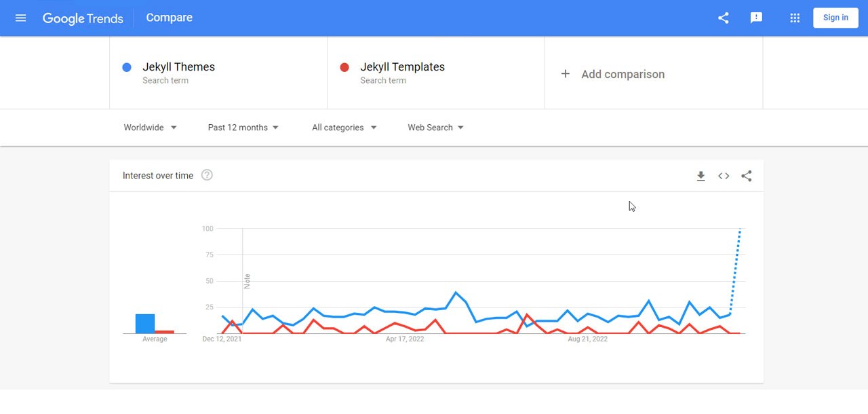Edit the Jekyll Themes search term

coord(178,67)
